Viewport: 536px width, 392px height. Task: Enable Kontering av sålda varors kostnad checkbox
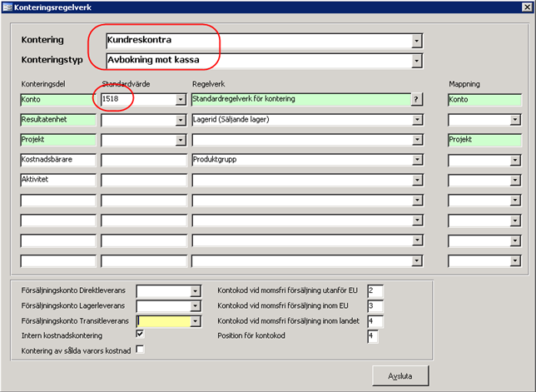pos(140,350)
